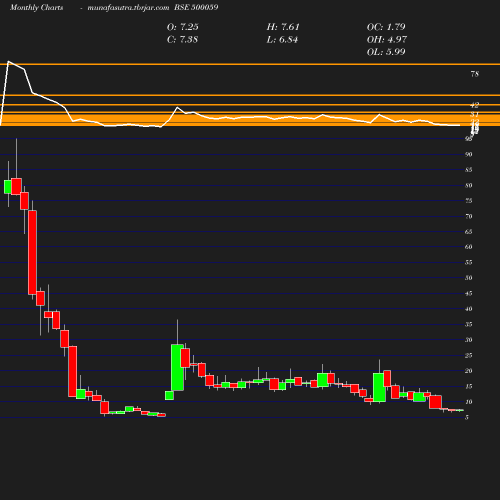Click the "42" label on upper indicator axis
The height and width of the screenshot is (500, 500).
click(475, 105)
